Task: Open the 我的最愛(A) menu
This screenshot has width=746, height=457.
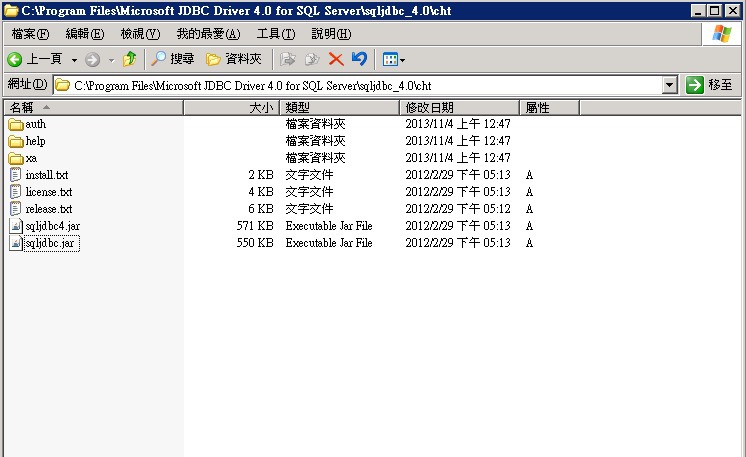Action: (208, 34)
